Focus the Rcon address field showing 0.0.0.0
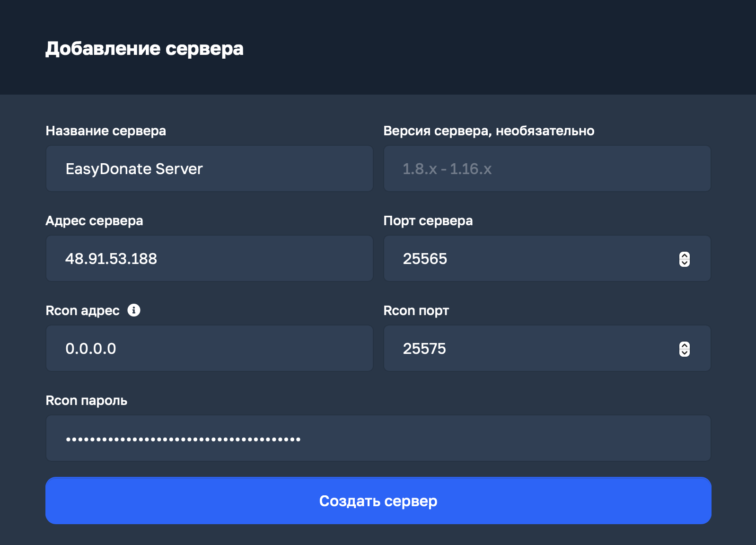Screen dimensions: 756x545 point(209,349)
